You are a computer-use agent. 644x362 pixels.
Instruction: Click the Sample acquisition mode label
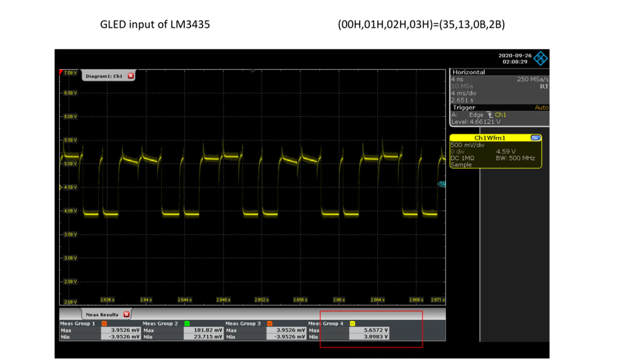(461, 165)
